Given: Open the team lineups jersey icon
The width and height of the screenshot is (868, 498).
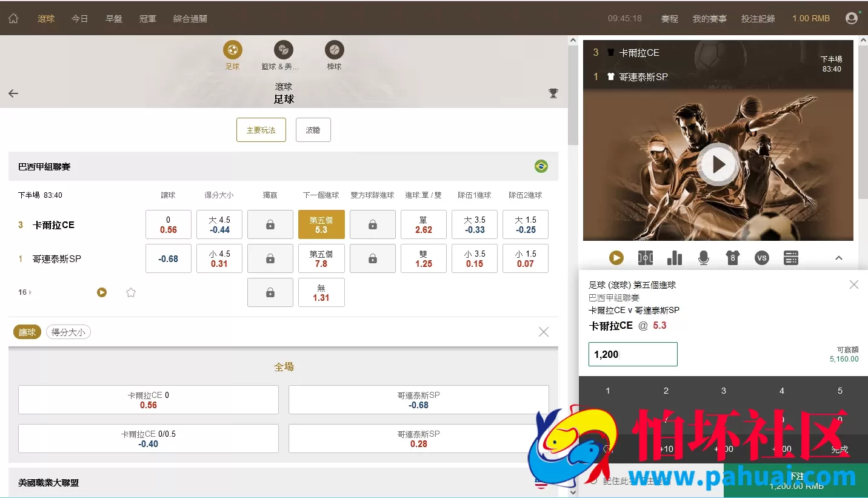Looking at the screenshot, I should click(732, 258).
